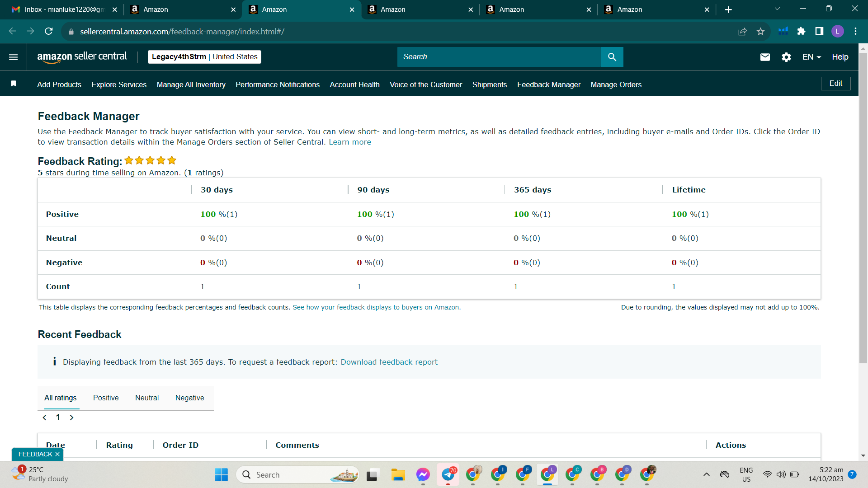Open a new browser tab
Viewport: 868px width, 488px height.
(728, 9)
